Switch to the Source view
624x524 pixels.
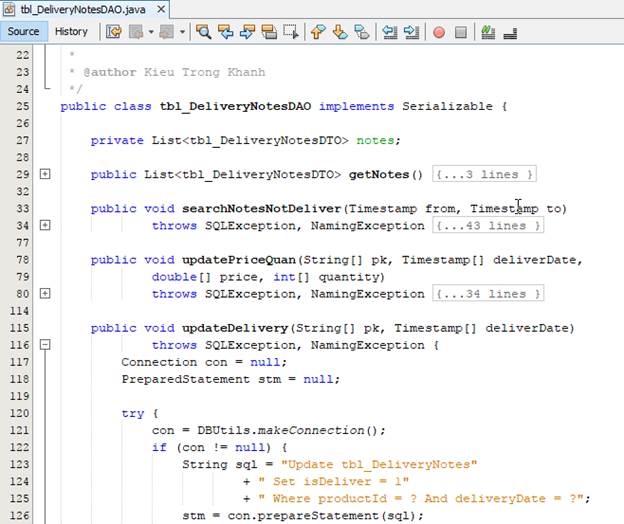(23, 31)
